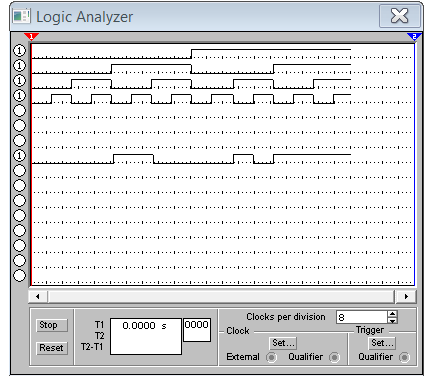The width and height of the screenshot is (429, 381).
Task: Click the first channel input terminal
Action: pyautogui.click(x=19, y=50)
